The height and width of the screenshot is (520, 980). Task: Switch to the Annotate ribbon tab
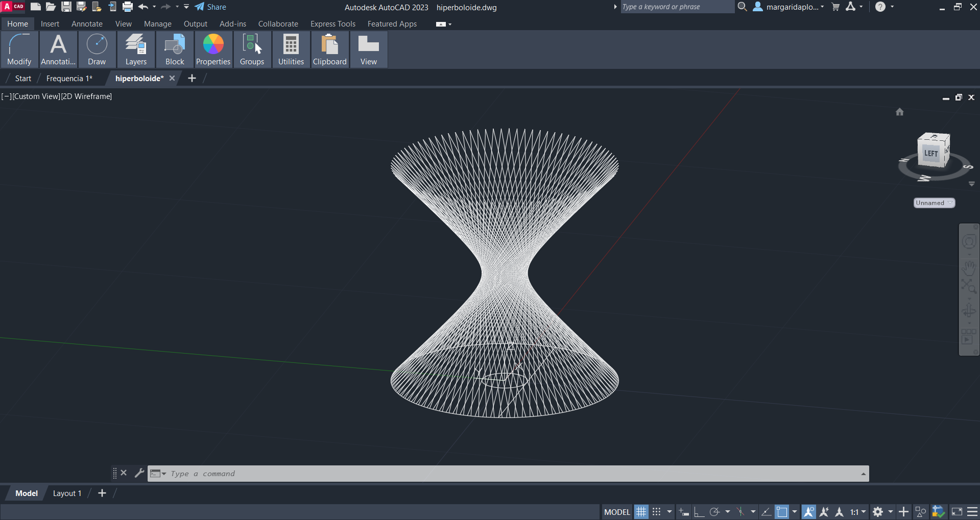coord(87,24)
